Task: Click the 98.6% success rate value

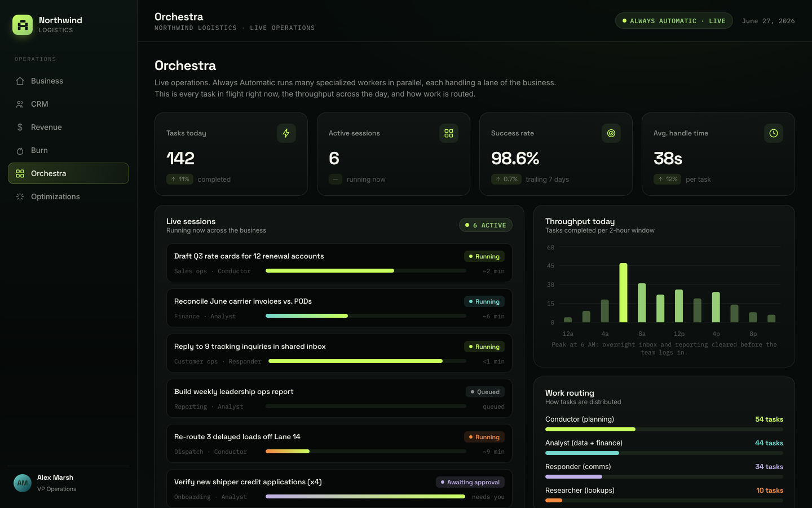Action: [x=515, y=159]
